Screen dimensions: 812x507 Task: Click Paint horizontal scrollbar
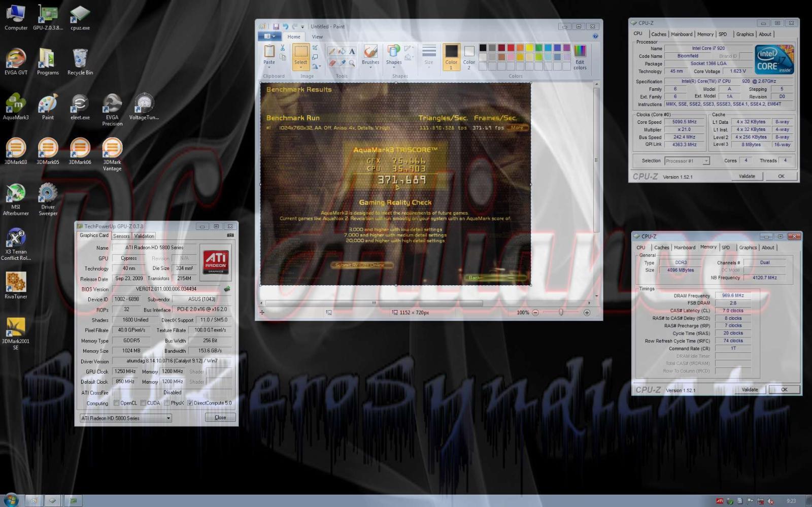coord(374,303)
